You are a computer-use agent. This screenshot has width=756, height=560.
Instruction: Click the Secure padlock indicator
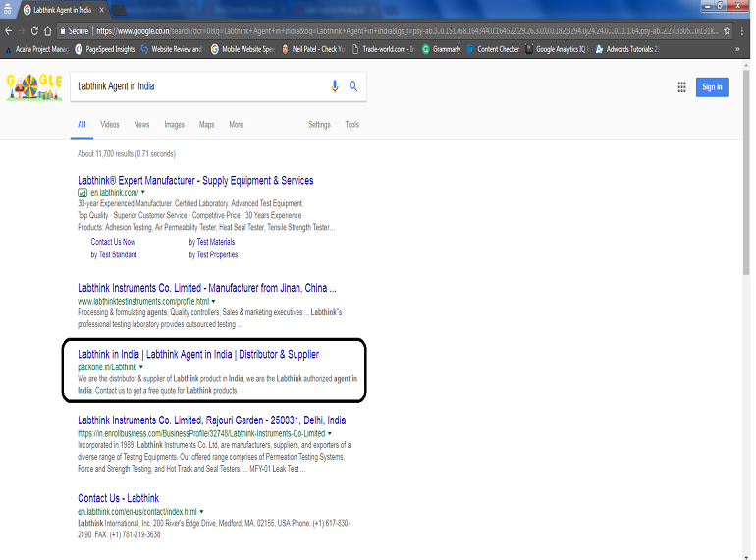coord(75,31)
